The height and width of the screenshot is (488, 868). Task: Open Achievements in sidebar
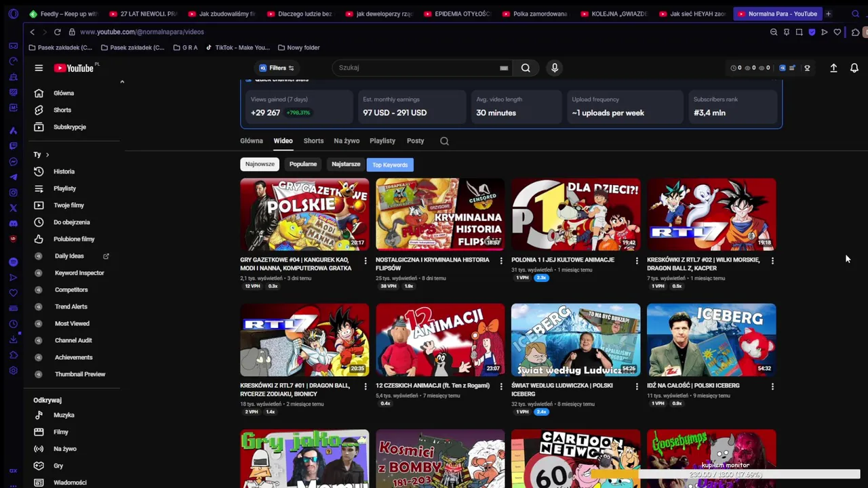coord(75,358)
